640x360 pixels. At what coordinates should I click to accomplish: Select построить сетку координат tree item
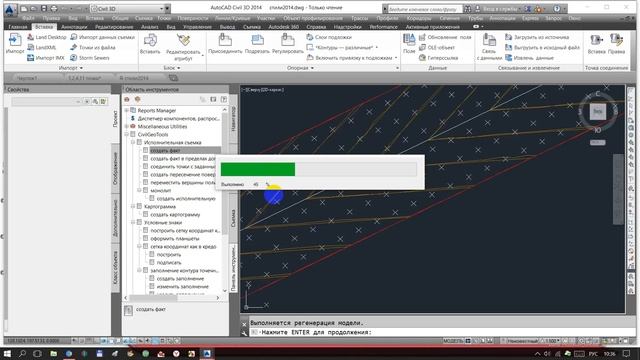coord(185,231)
